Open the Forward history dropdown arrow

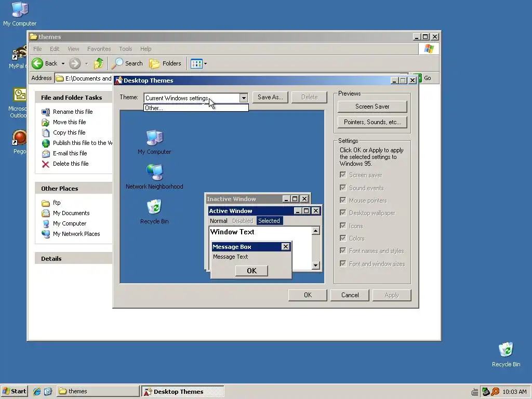[86, 63]
